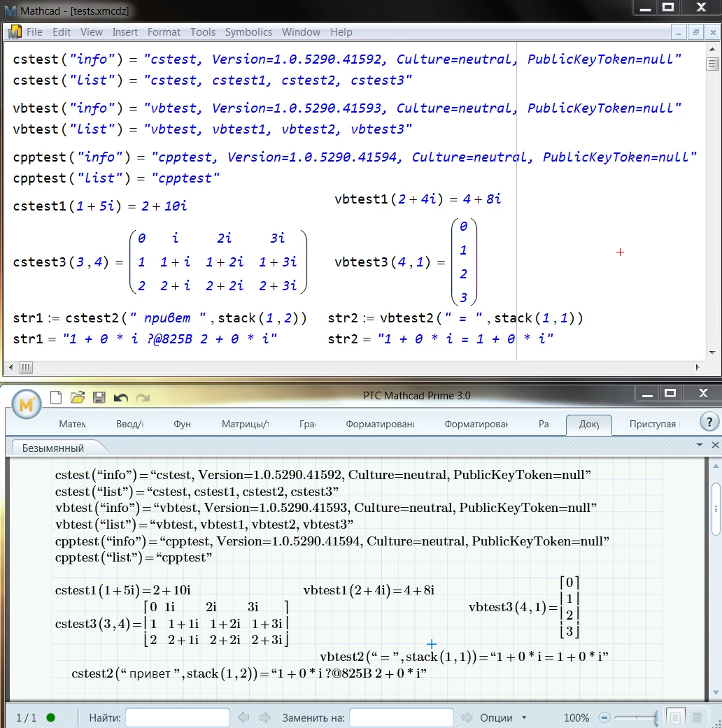This screenshot has width=722, height=728.
Task: Click cstest("list") expression in Mathcad classic
Action: pos(212,80)
